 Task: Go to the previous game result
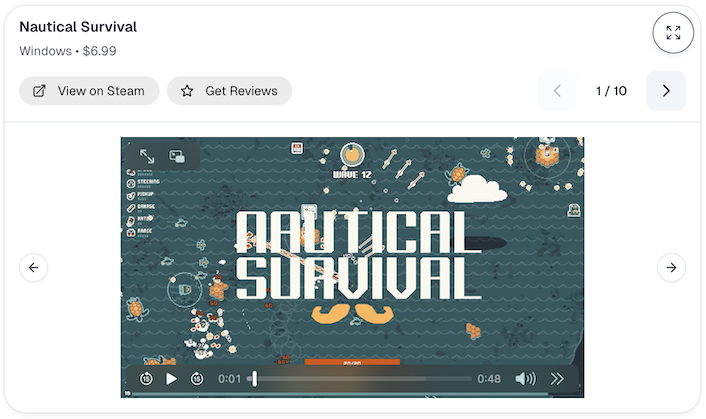click(x=557, y=91)
